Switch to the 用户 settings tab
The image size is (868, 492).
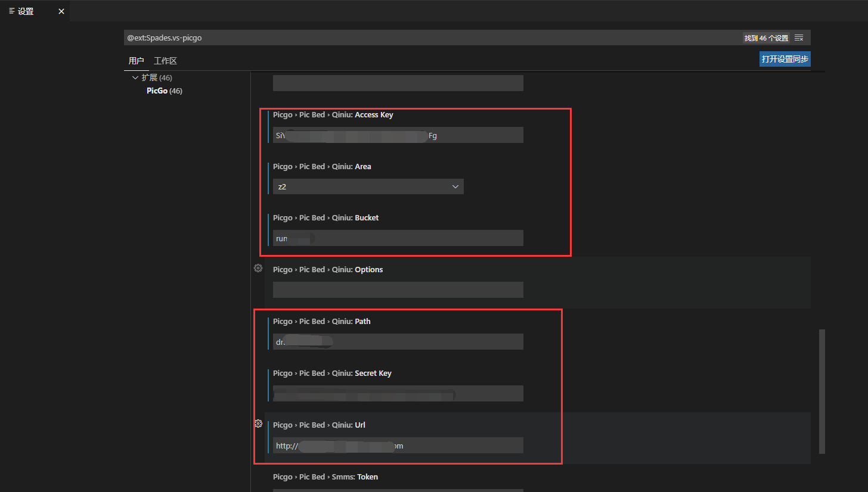(x=136, y=61)
